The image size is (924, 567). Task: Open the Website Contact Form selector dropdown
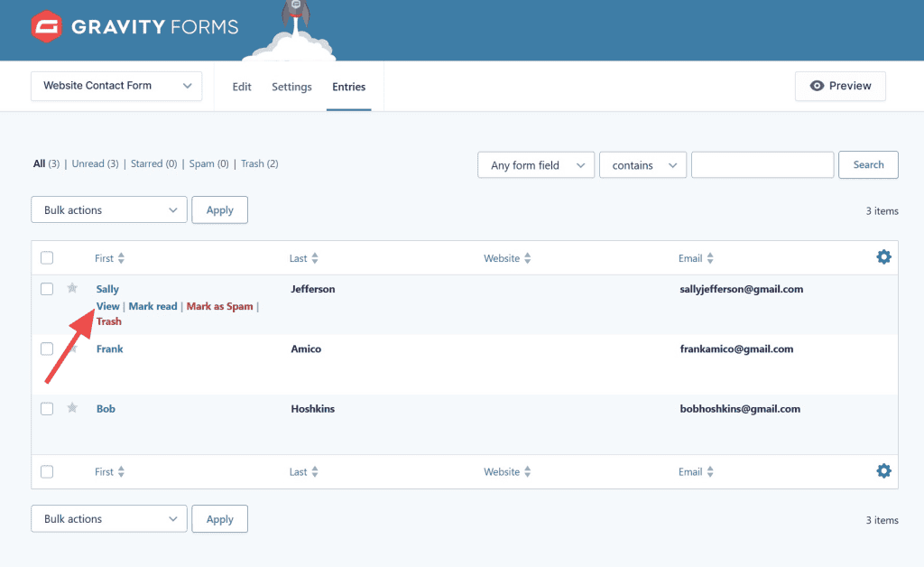click(x=116, y=86)
